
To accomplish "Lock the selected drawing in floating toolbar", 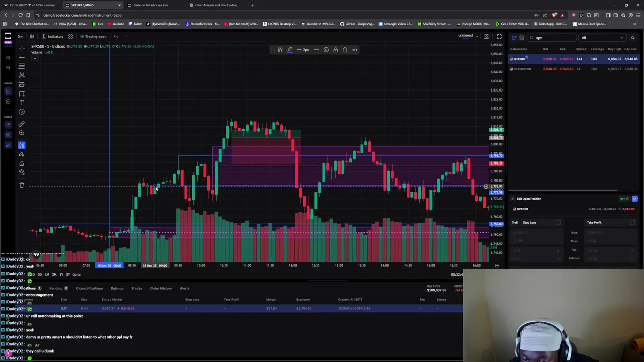I will pyautogui.click(x=336, y=50).
